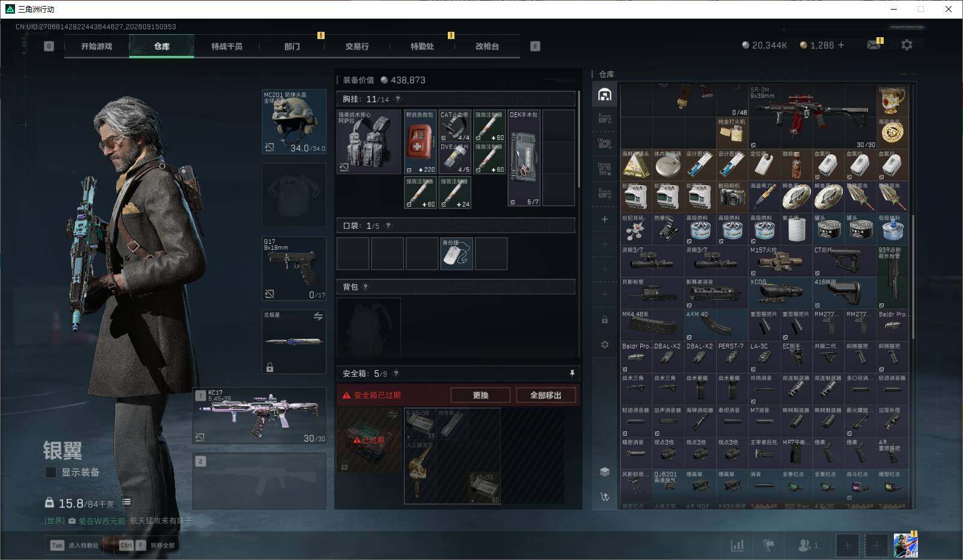Viewport: 963px width, 560px height.
Task: Click the 全部移出 button
Action: click(x=546, y=395)
